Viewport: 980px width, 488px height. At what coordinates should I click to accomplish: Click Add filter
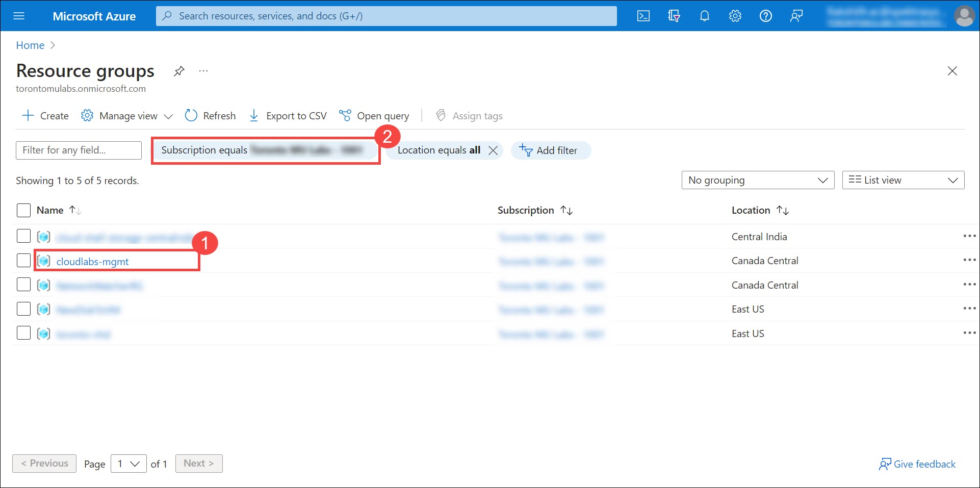click(551, 150)
